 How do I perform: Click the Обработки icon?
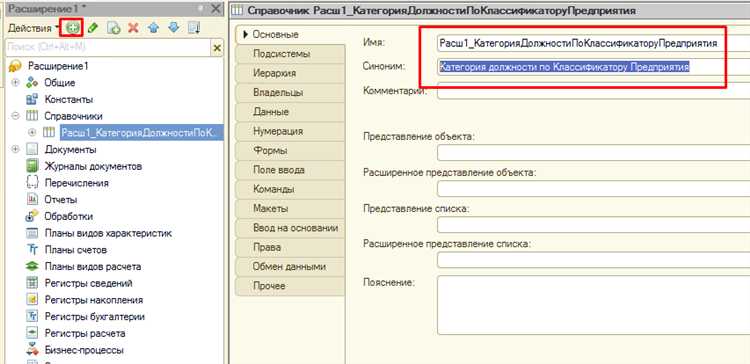(x=32, y=217)
